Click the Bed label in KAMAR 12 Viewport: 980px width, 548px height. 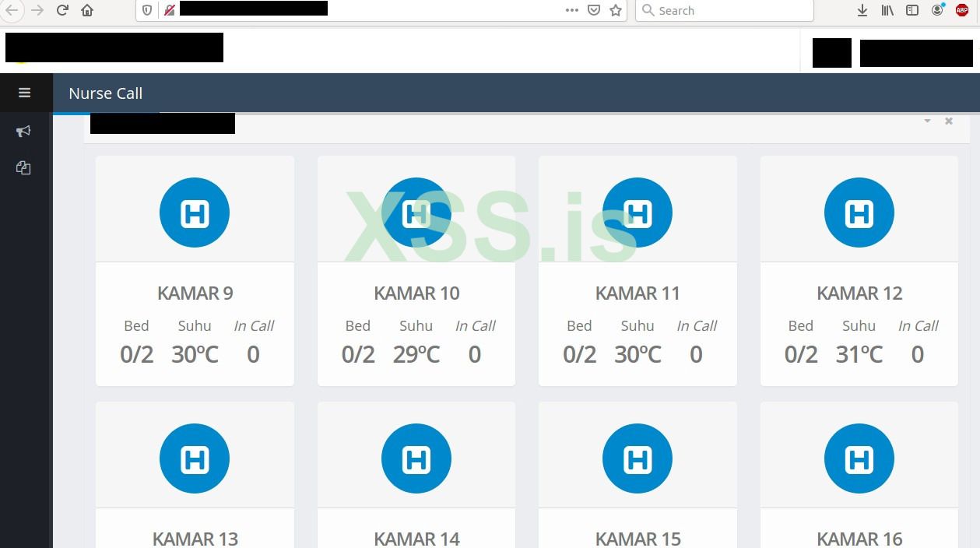[x=801, y=326]
